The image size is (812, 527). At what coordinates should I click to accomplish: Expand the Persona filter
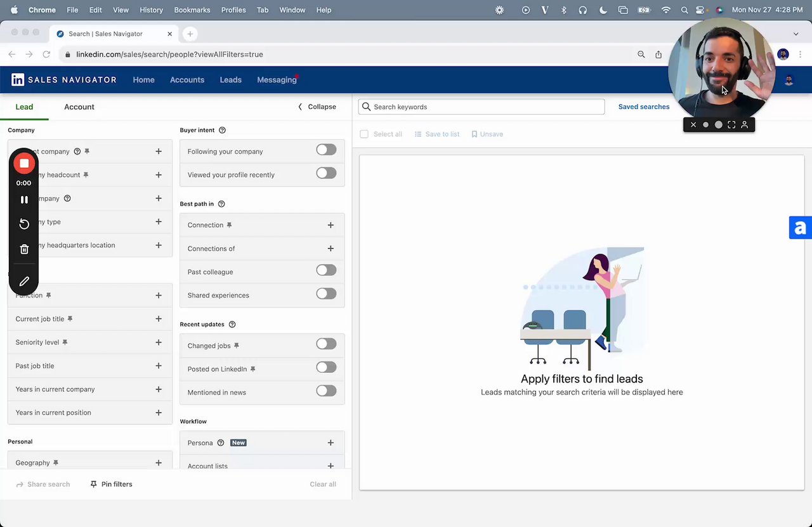[x=331, y=443]
